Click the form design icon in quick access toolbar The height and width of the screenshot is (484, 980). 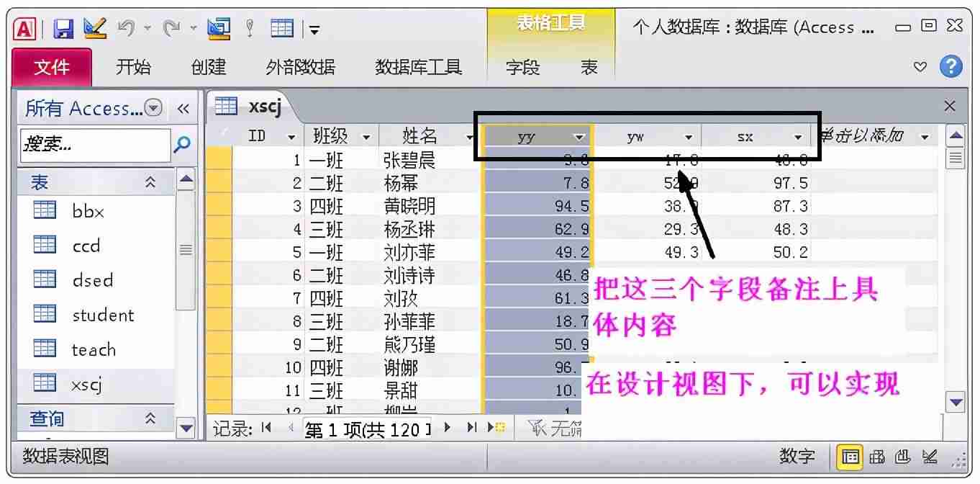[x=218, y=28]
